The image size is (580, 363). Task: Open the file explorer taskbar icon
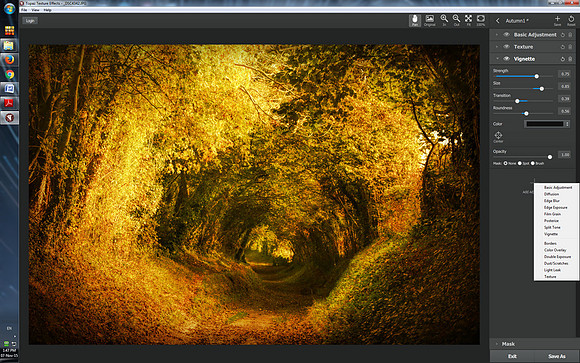[10, 46]
